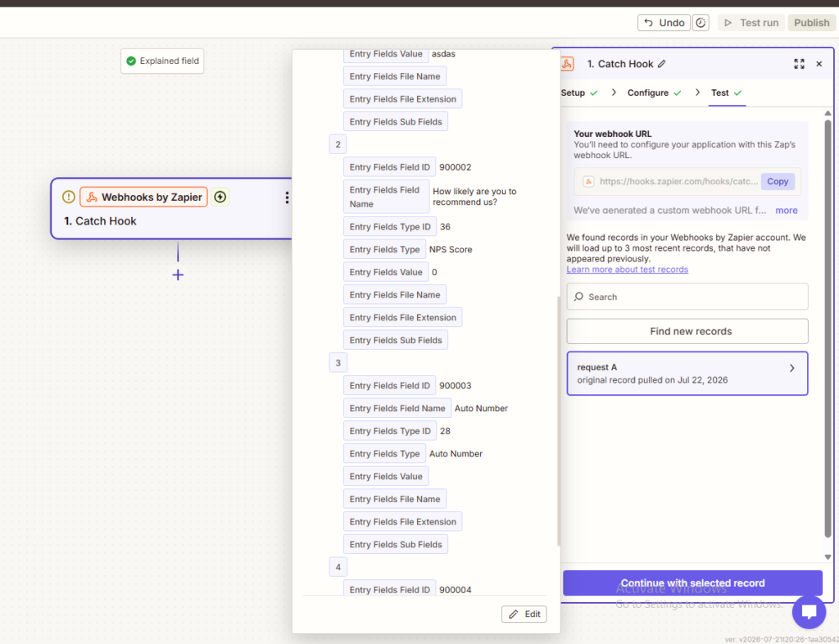Image resolution: width=839 pixels, height=644 pixels.
Task: Select Field ID value 900002
Action: 456,167
